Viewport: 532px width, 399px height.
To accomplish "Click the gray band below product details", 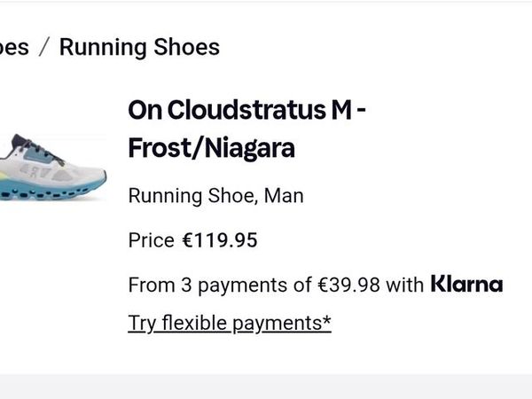I will click(x=266, y=387).
